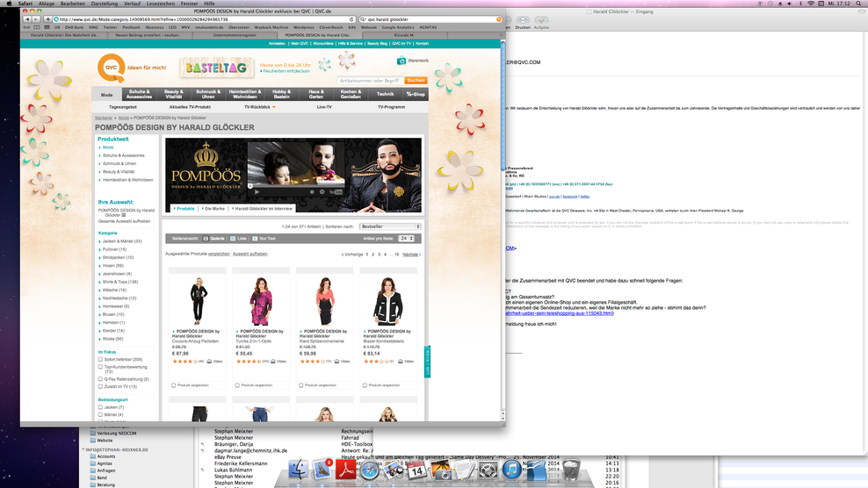This screenshot has width=868, height=488.
Task: Open Video icon for Blazer Kontrastdetails
Action: pos(401,362)
